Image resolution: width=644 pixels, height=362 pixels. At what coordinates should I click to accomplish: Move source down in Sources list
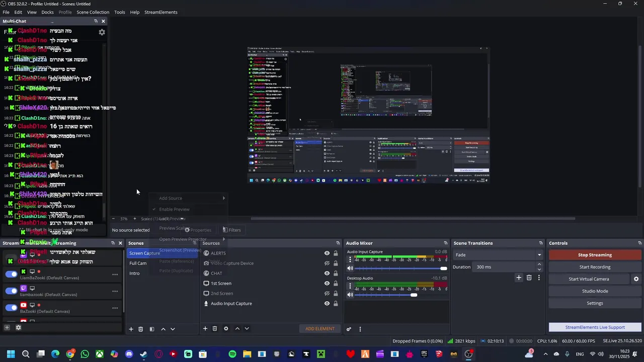[x=247, y=328]
